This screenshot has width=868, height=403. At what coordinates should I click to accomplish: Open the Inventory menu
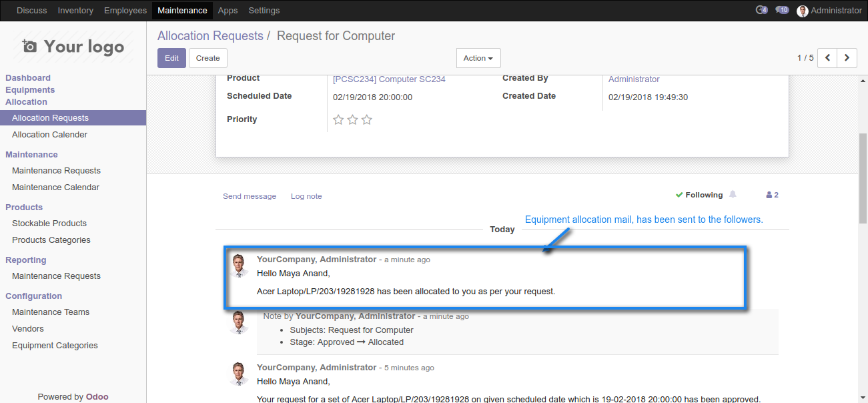pyautogui.click(x=75, y=10)
